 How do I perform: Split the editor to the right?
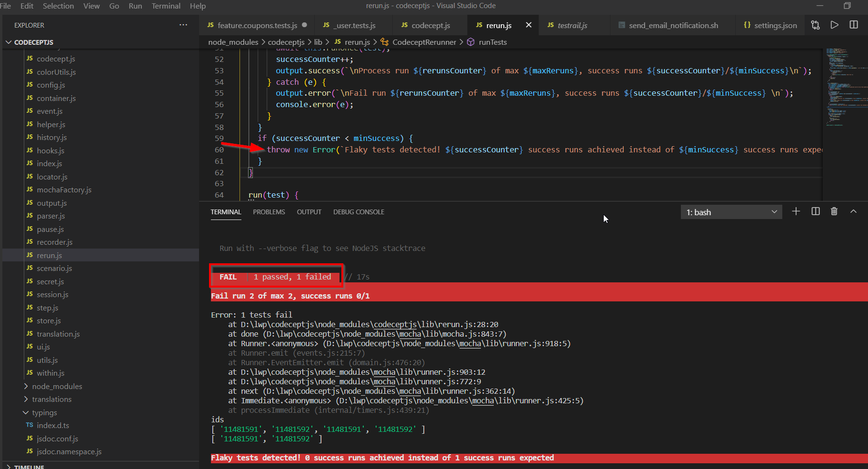click(x=854, y=25)
